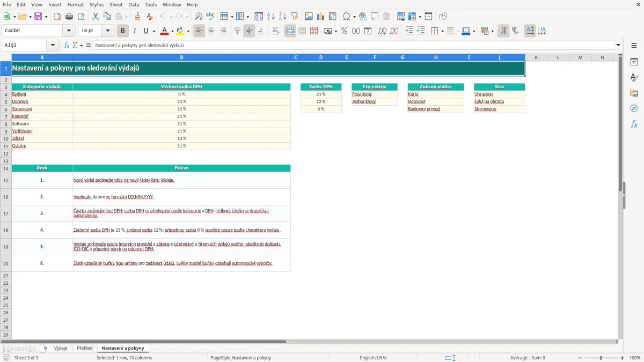
Task: Select column K header
Action: click(x=536, y=57)
